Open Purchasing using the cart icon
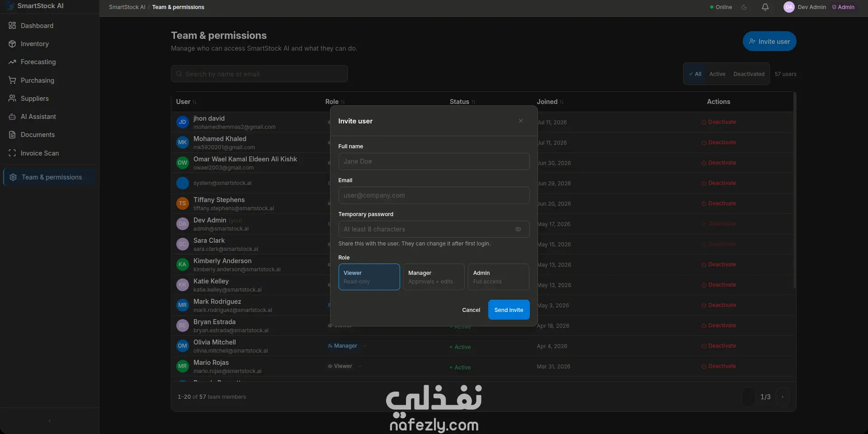 12,80
